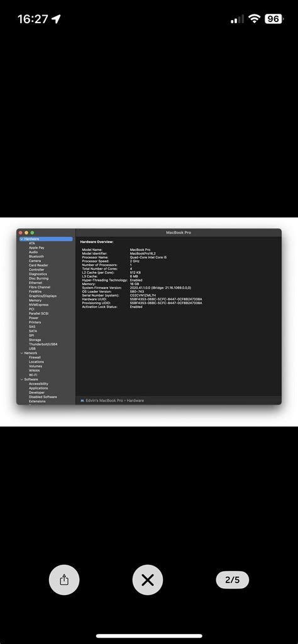Select Fibre Channel in the sidebar

(x=40, y=287)
